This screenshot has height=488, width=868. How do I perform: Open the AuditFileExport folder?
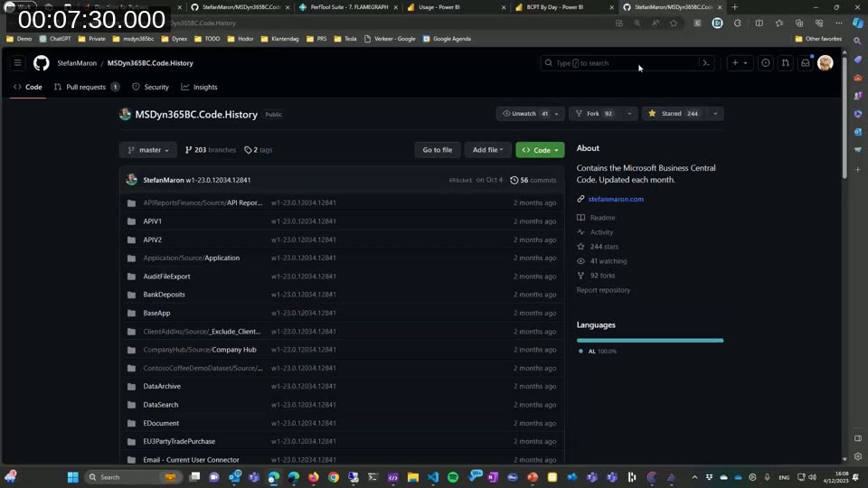(166, 277)
